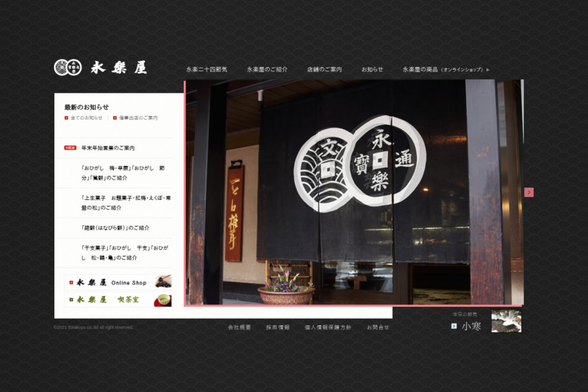Image resolution: width=588 pixels, height=392 pixels.
Task: Go to お知らせ in the top navigation
Action: click(372, 69)
